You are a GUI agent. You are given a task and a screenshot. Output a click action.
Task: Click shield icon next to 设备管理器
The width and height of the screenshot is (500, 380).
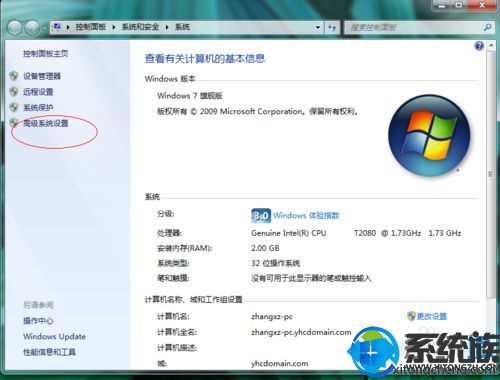(14, 76)
